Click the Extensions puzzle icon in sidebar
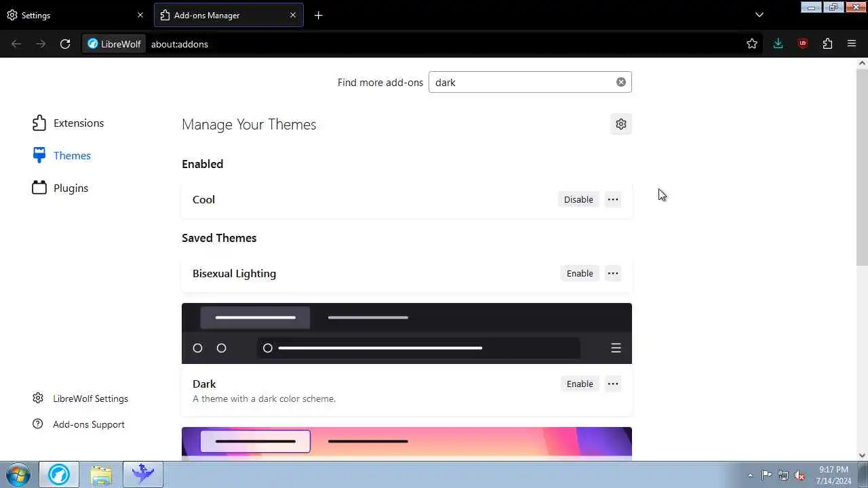 coord(39,123)
